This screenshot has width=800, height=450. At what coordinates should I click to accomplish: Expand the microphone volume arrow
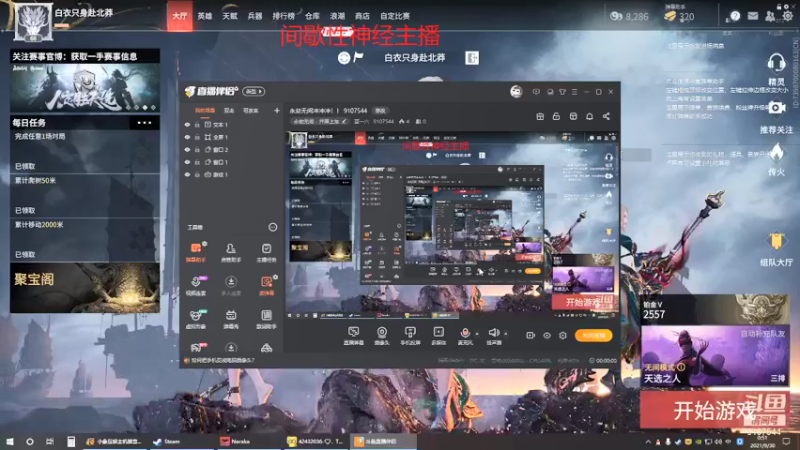click(x=477, y=334)
